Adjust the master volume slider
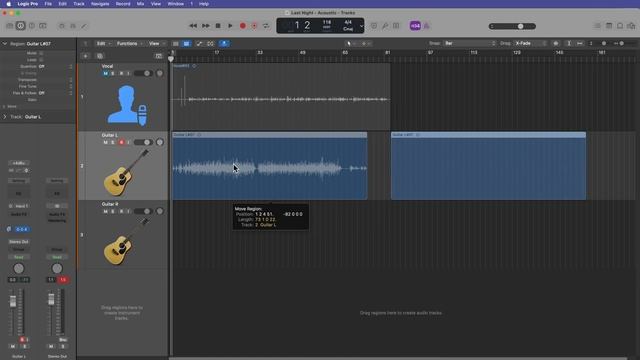The height and width of the screenshot is (360, 640). [x=512, y=26]
